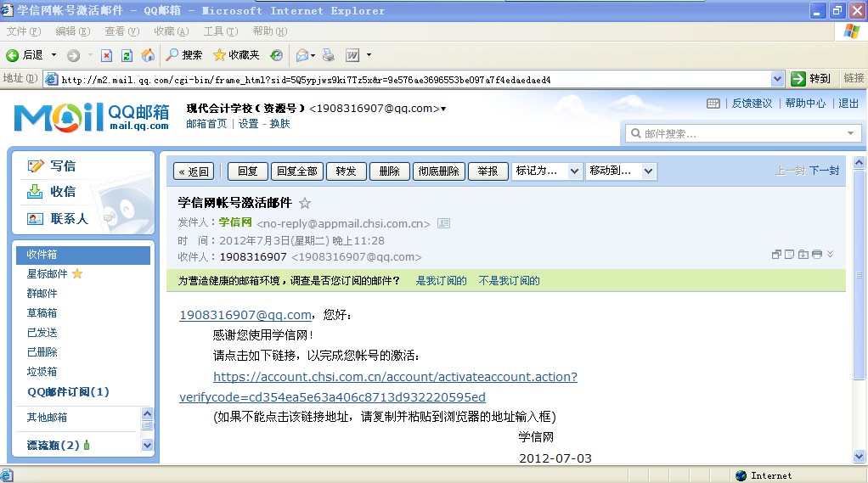The image size is (868, 483).
Task: Open the 移动到 dropdown
Action: pos(620,171)
